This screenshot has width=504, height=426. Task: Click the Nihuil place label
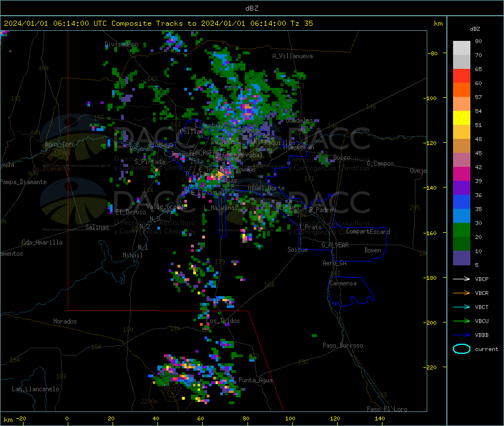point(132,255)
